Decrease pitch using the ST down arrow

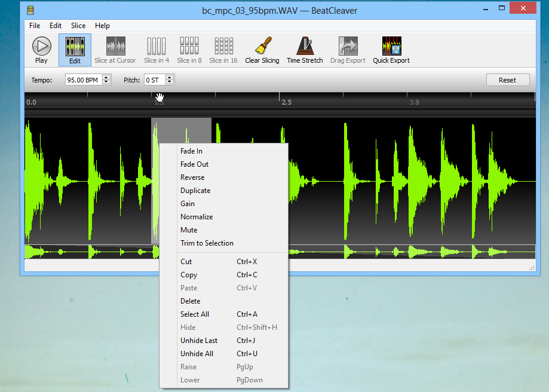click(169, 82)
